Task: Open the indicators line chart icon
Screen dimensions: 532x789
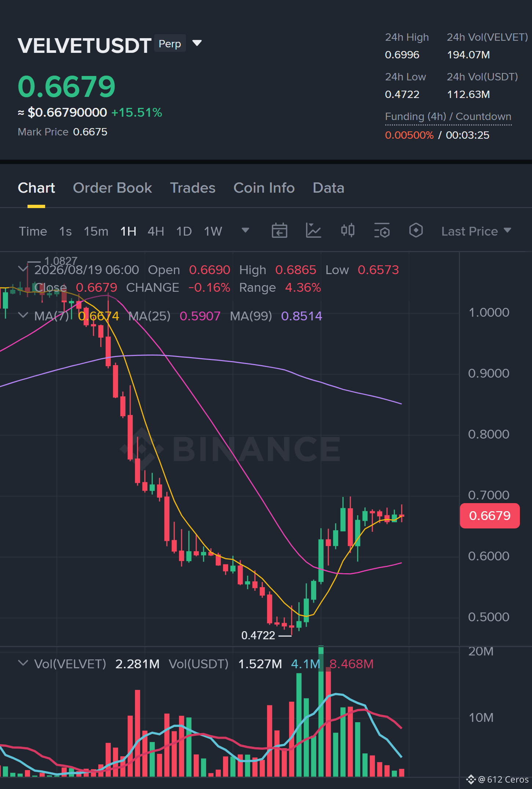Action: coord(314,230)
